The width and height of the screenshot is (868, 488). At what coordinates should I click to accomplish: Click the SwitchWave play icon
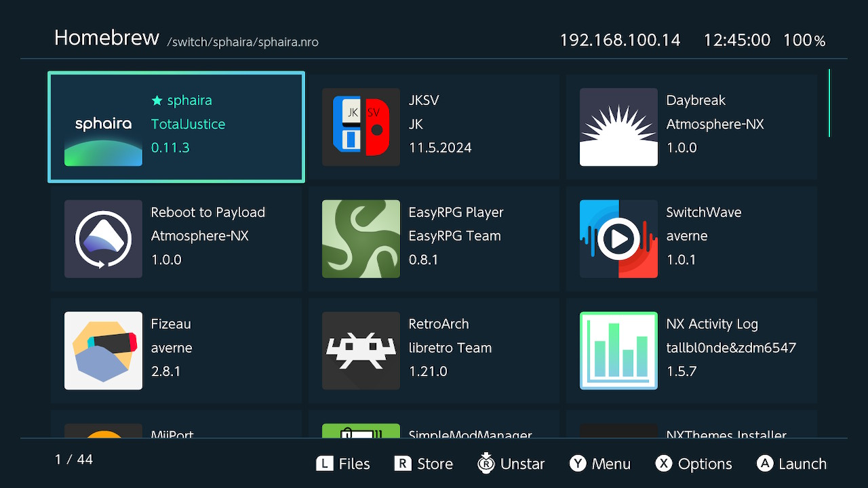pos(618,239)
